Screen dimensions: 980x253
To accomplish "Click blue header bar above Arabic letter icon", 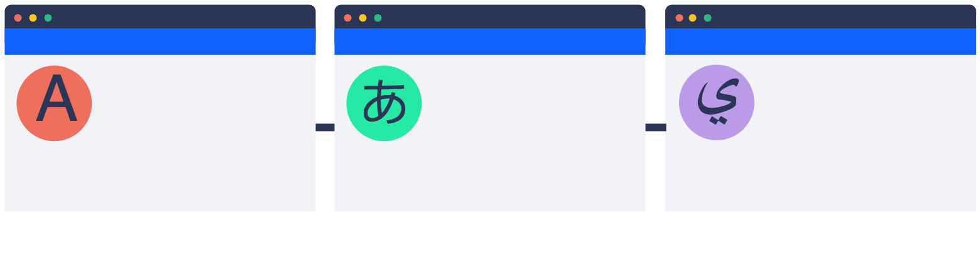I will [x=820, y=42].
